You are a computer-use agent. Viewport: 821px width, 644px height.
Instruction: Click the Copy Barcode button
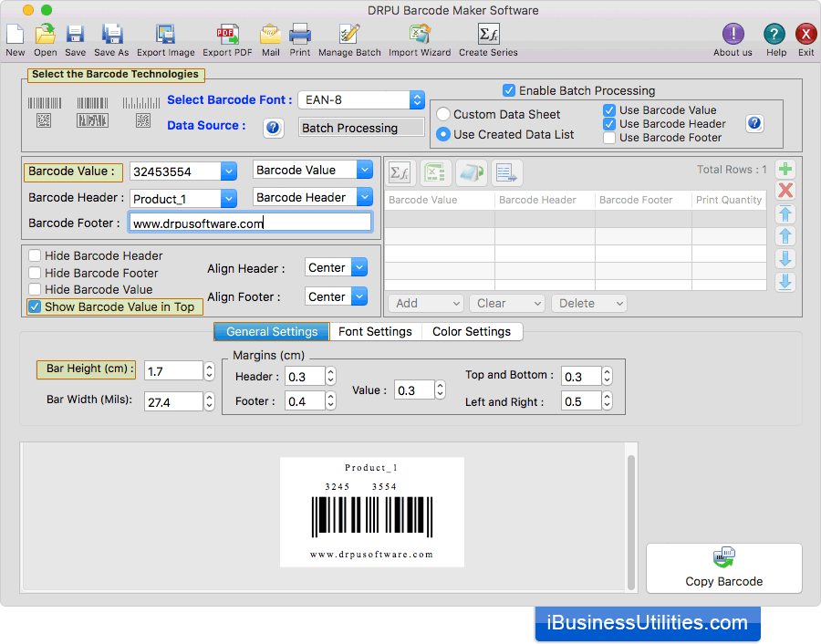(723, 568)
